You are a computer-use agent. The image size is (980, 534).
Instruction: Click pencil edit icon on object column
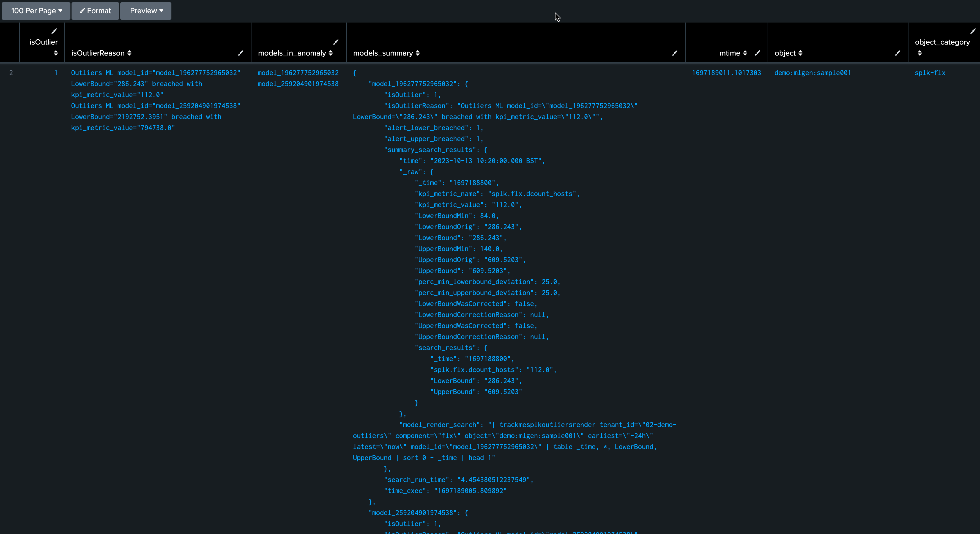pos(897,53)
